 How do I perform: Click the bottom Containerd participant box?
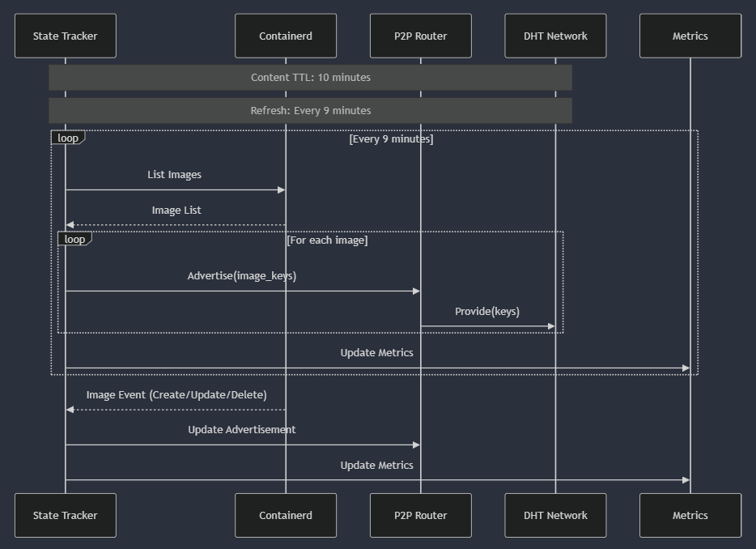click(x=285, y=515)
